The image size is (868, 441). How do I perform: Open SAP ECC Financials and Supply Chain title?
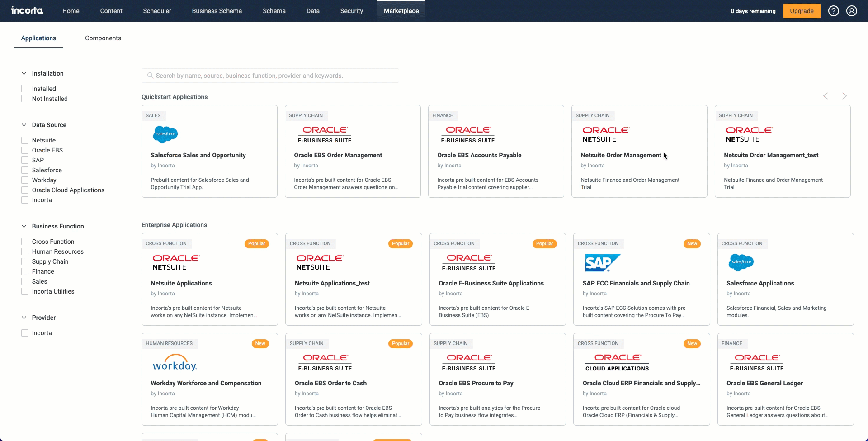pos(636,283)
